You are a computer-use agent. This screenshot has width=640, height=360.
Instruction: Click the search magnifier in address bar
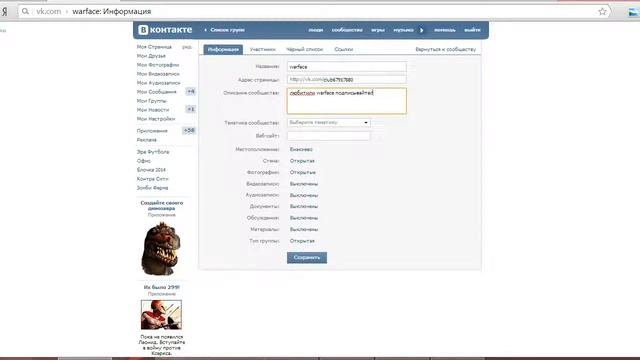pyautogui.click(x=25, y=11)
